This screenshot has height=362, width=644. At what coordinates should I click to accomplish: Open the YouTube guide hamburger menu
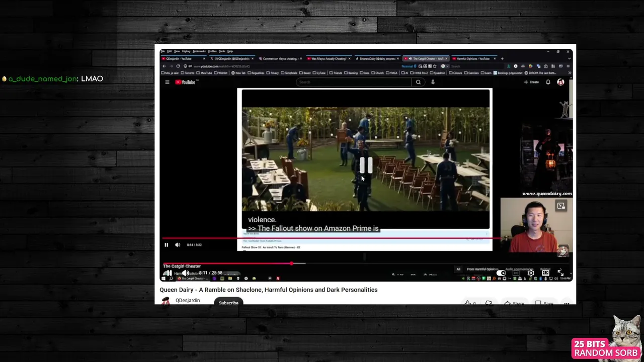(x=167, y=82)
